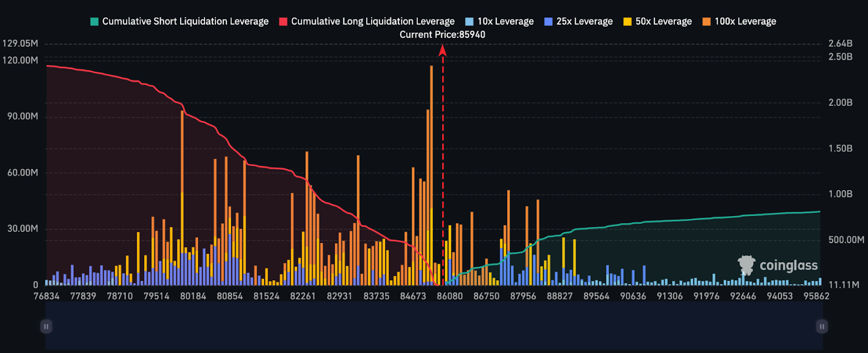Viewport: 868px width, 353px height.
Task: Click x-axis label 86080
Action: 450,296
